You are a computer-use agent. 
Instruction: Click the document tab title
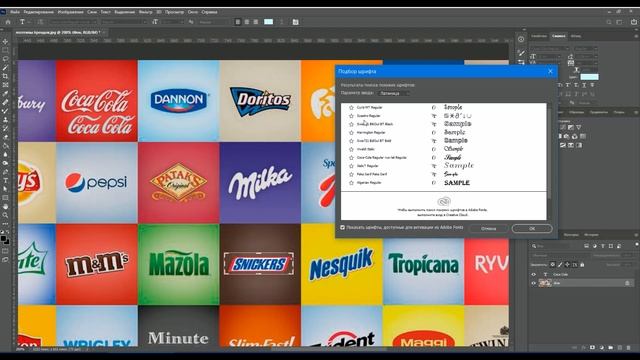[58, 32]
